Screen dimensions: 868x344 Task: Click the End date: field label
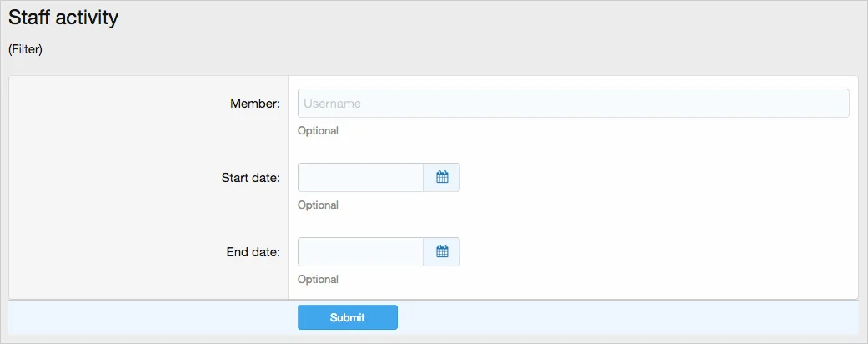tap(253, 252)
